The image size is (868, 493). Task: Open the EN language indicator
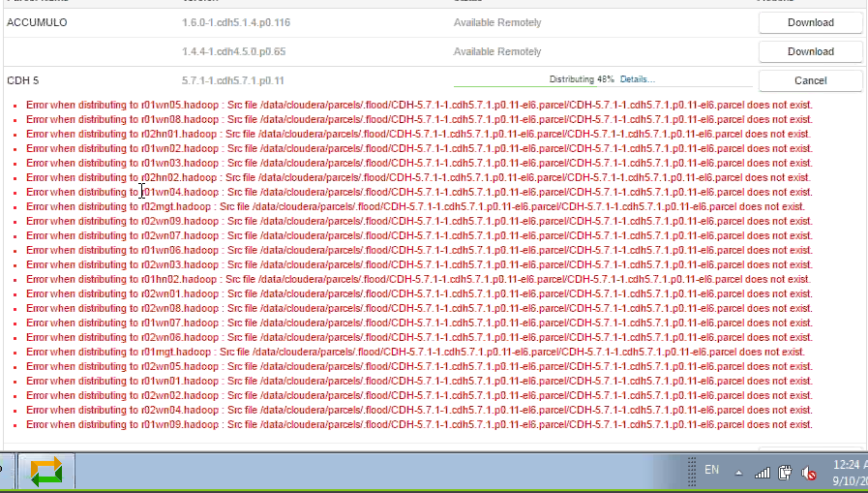coord(711,471)
